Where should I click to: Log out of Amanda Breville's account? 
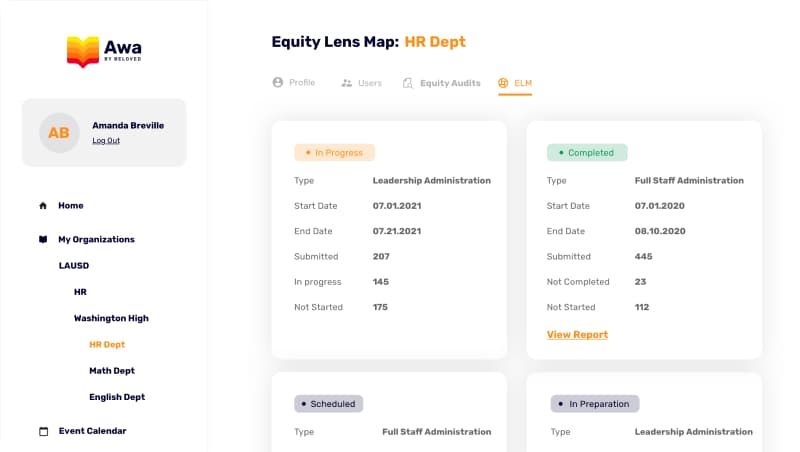pyautogui.click(x=106, y=141)
